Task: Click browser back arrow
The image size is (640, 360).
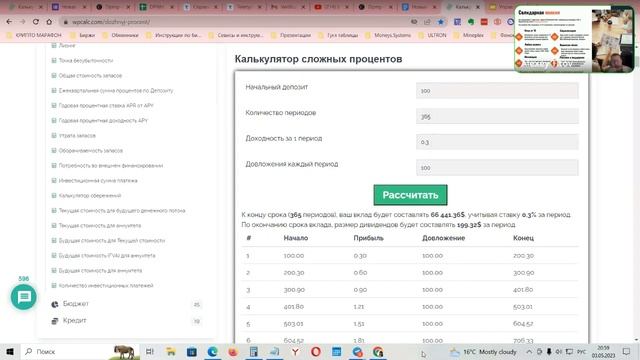Action: pyautogui.click(x=9, y=22)
